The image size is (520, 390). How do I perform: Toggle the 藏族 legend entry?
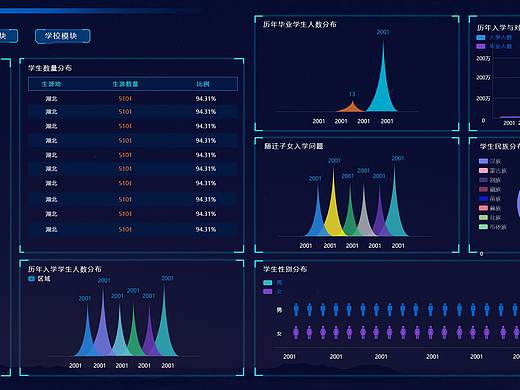490,189
